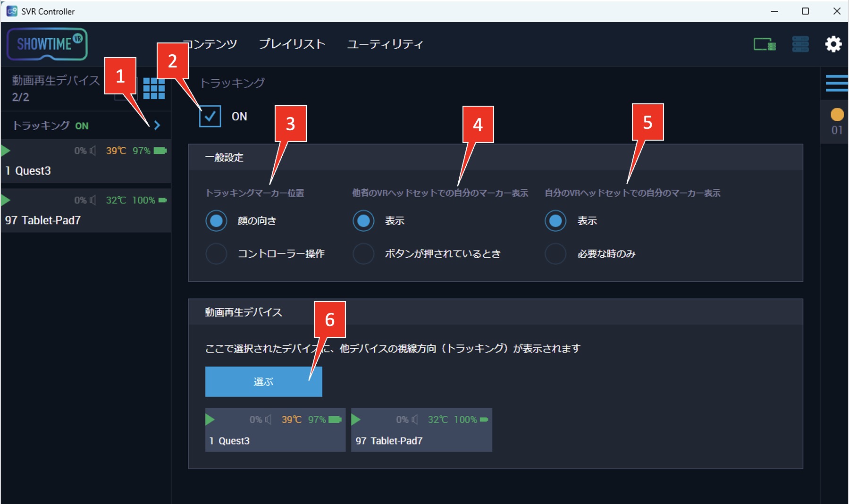Open the ユーティリティ tab
This screenshot has width=849, height=504.
[x=385, y=44]
